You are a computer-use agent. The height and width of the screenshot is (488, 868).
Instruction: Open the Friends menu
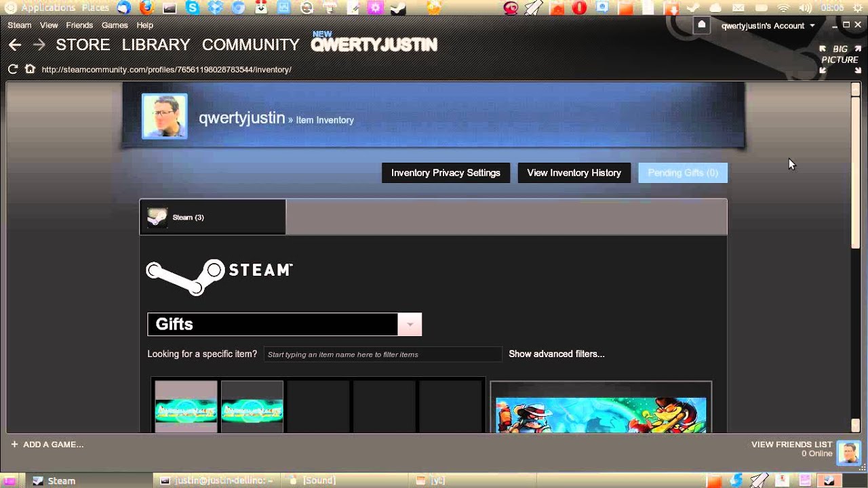pos(79,25)
